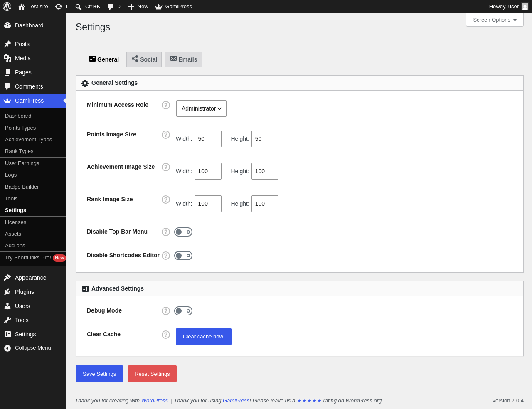Click the five-star rating link
Screen dimensions: 532x409
click(x=309, y=401)
